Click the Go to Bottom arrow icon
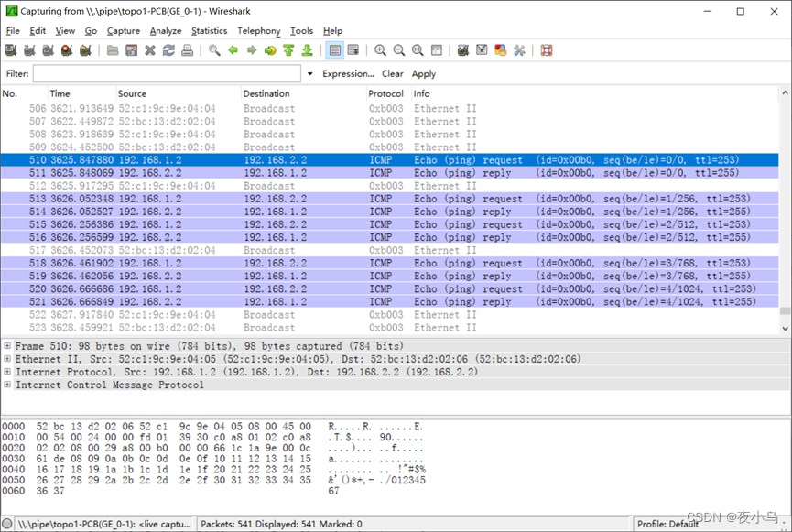 (x=307, y=49)
